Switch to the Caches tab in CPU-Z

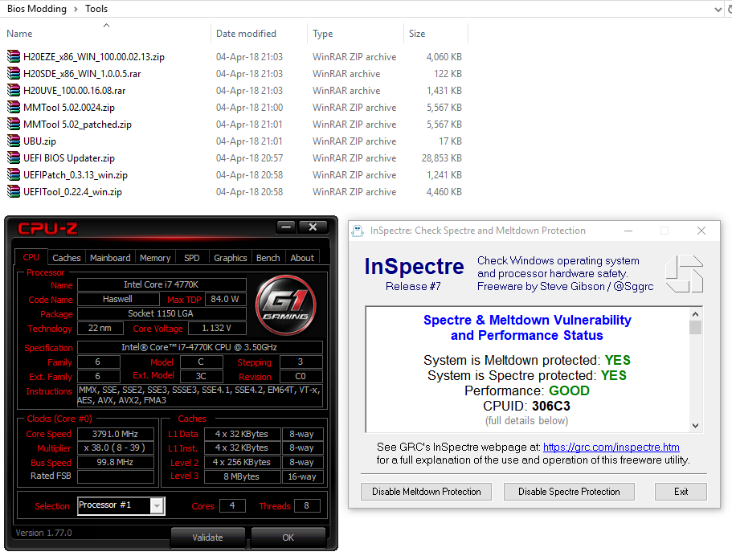(67, 258)
